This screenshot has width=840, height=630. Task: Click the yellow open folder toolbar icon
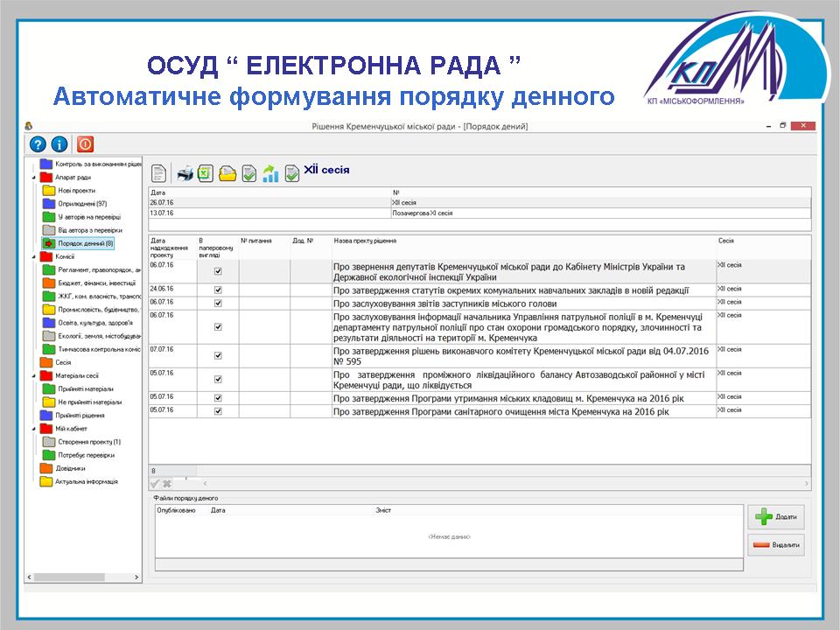point(227,173)
